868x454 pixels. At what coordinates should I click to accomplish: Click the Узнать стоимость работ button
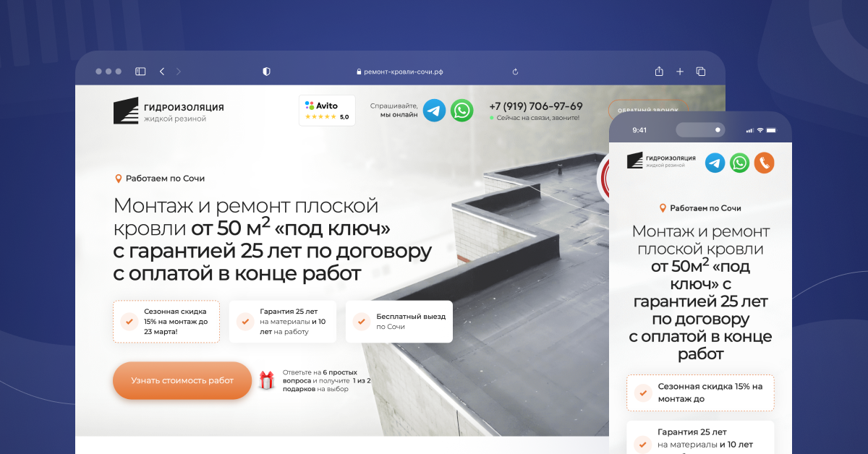(182, 380)
